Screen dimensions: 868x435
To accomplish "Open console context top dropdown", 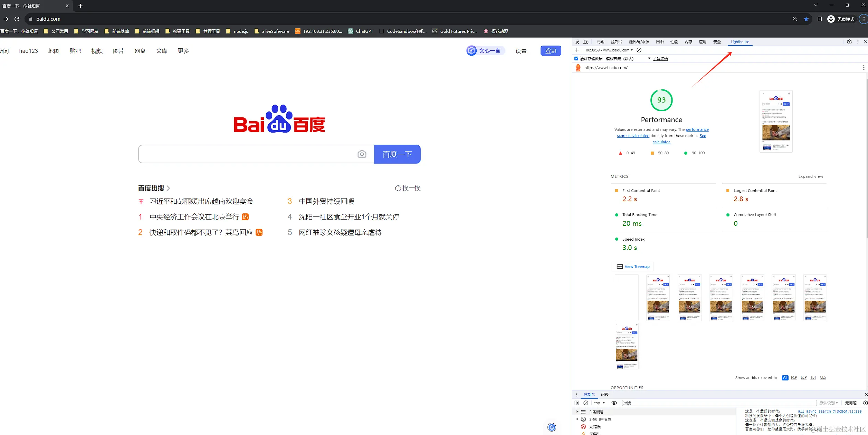I will point(600,403).
